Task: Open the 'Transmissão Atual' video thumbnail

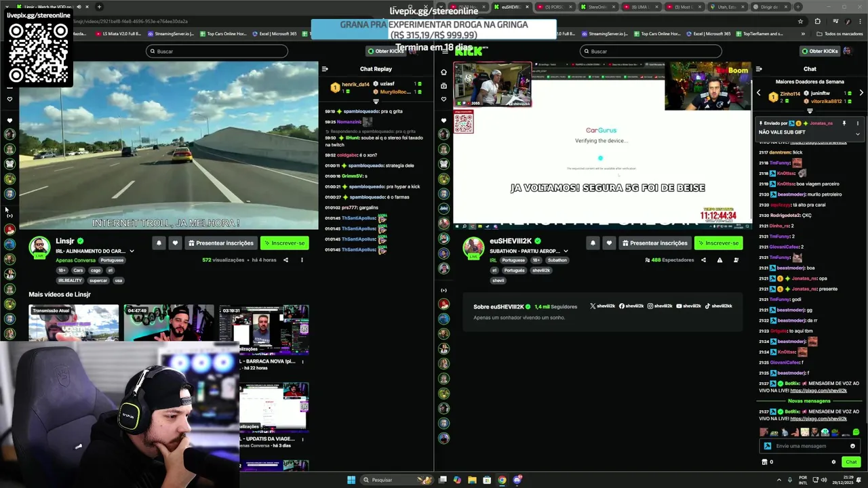Action: tap(73, 323)
